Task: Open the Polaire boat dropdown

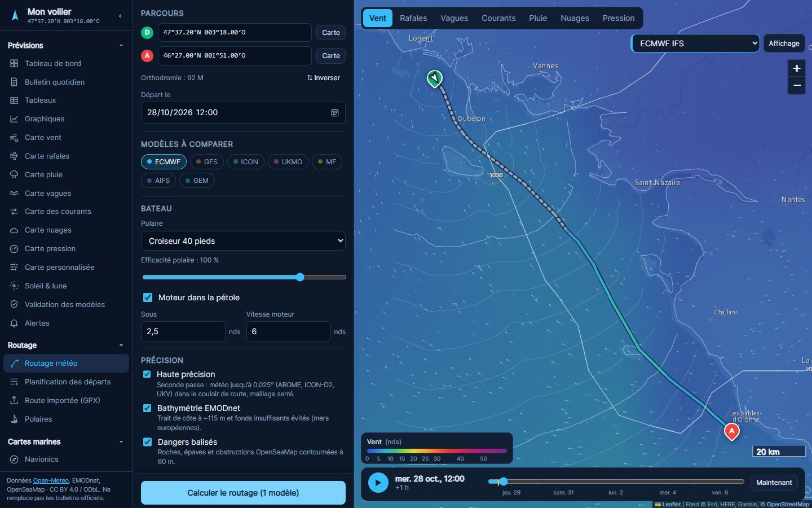Action: pyautogui.click(x=243, y=241)
